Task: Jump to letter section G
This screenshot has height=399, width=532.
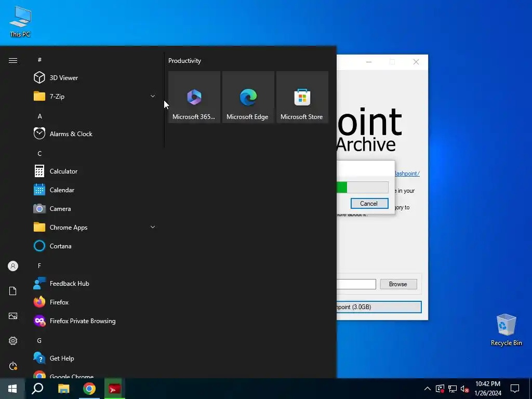Action: click(39, 341)
